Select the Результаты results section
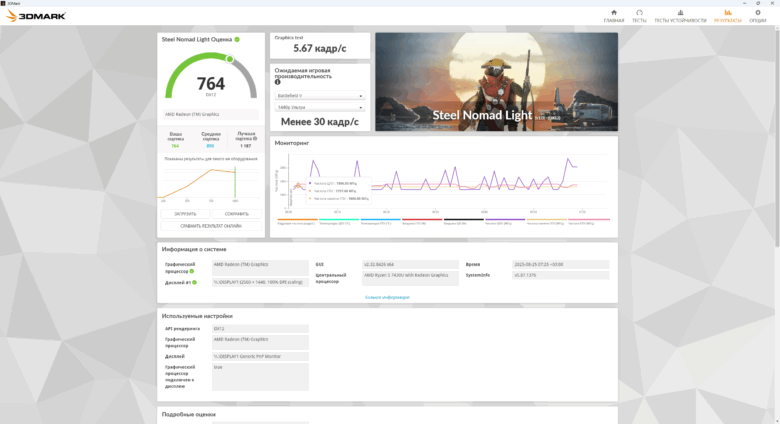Screen dimensions: 780x424 [x=728, y=16]
